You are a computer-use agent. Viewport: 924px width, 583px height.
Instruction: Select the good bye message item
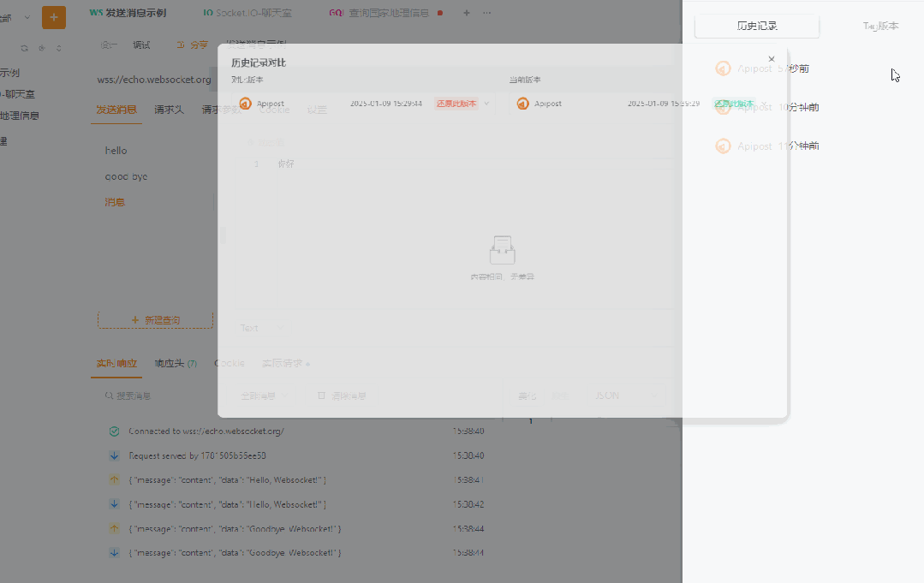tap(126, 176)
